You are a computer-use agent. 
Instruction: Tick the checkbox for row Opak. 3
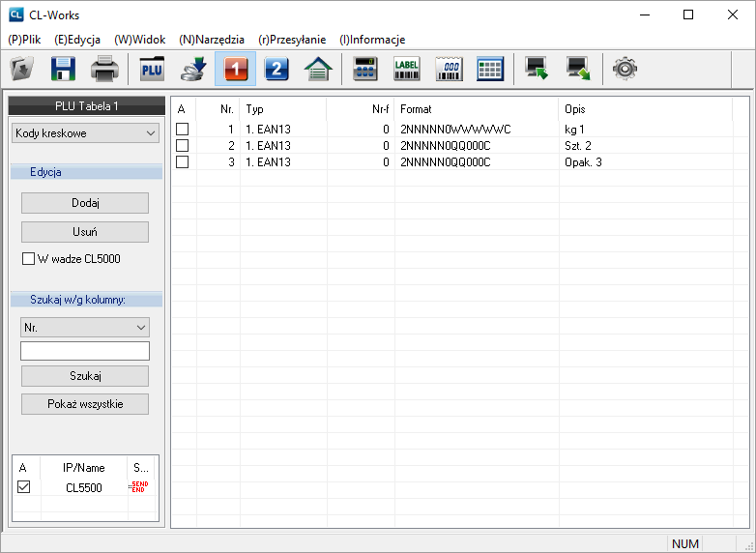coord(183,162)
